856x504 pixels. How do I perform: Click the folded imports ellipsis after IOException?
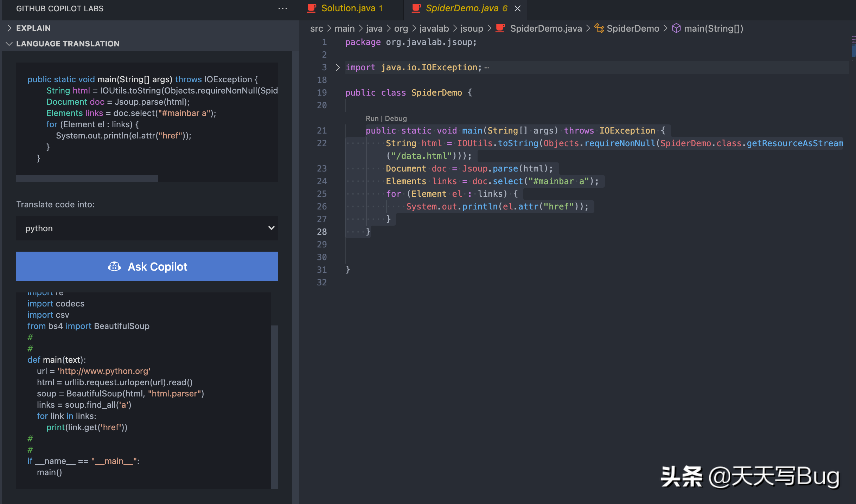(x=487, y=67)
